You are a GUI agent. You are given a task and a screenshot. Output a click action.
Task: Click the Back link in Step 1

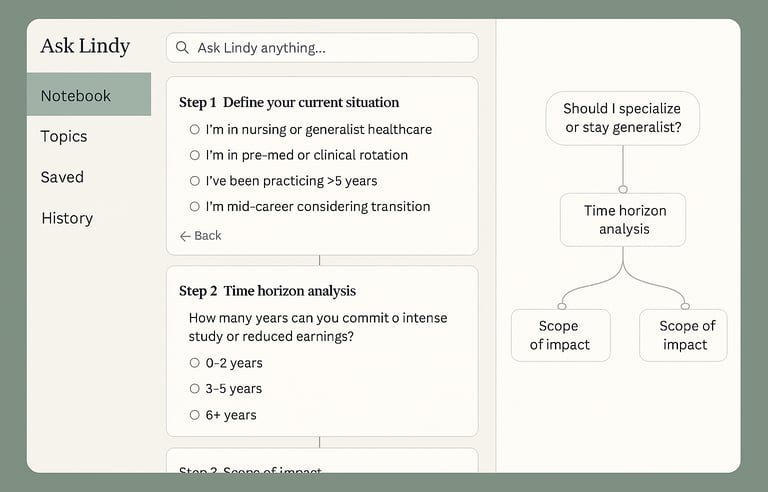pos(201,236)
